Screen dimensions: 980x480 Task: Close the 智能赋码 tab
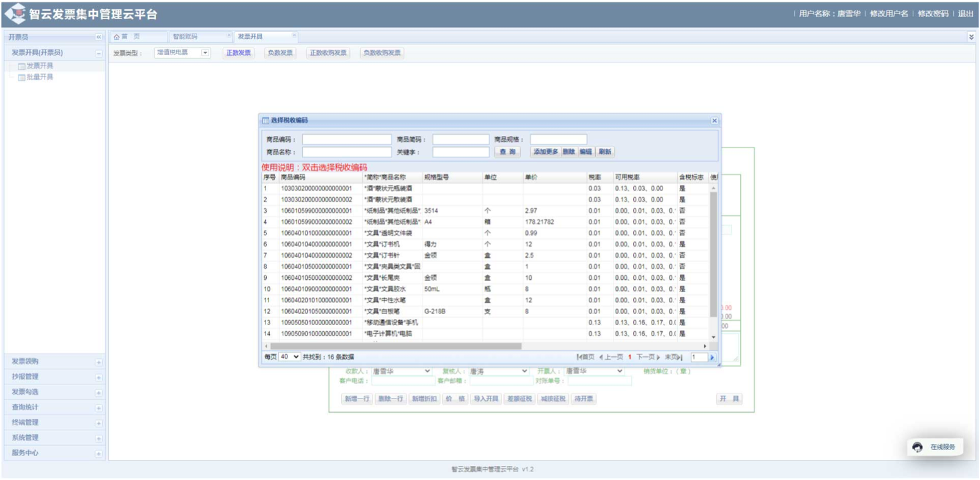coord(229,36)
